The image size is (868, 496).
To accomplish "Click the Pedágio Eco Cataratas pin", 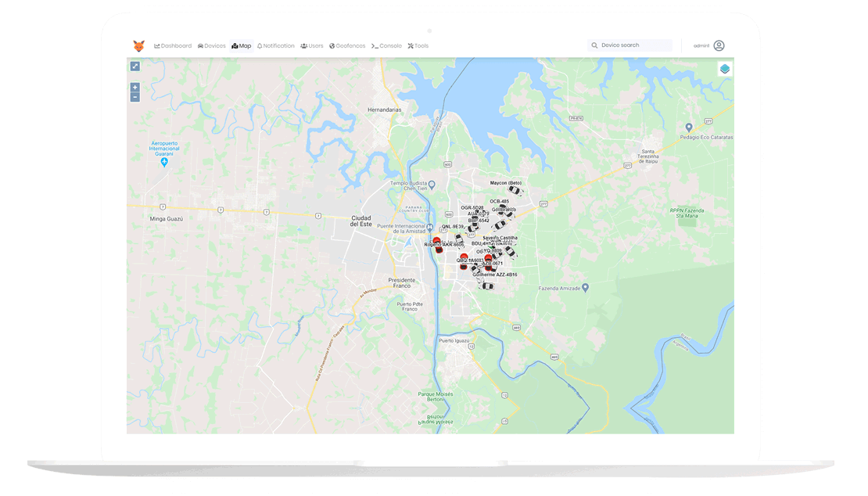I will [x=689, y=128].
